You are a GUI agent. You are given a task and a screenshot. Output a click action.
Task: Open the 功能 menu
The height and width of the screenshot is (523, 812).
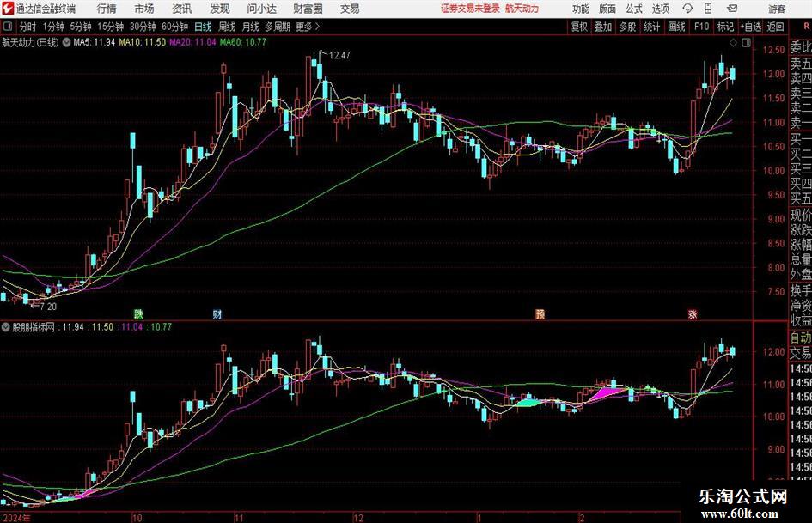coord(581,9)
